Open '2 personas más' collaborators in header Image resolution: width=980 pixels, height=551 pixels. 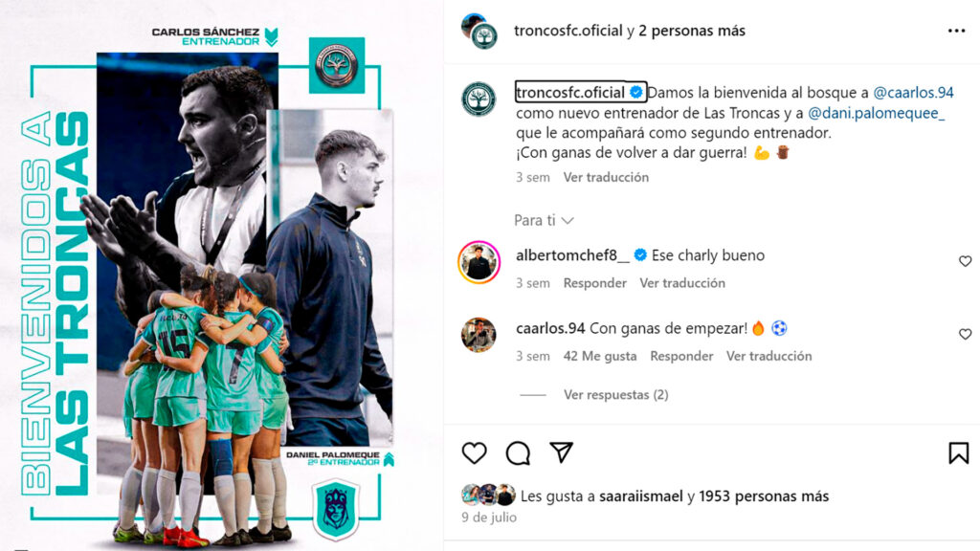click(x=692, y=31)
